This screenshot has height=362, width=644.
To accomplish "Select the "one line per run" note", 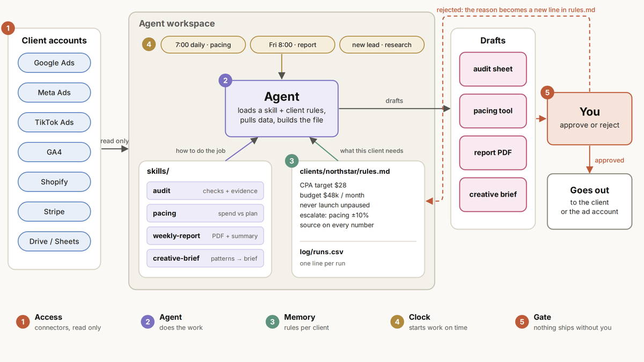I will 322,264.
